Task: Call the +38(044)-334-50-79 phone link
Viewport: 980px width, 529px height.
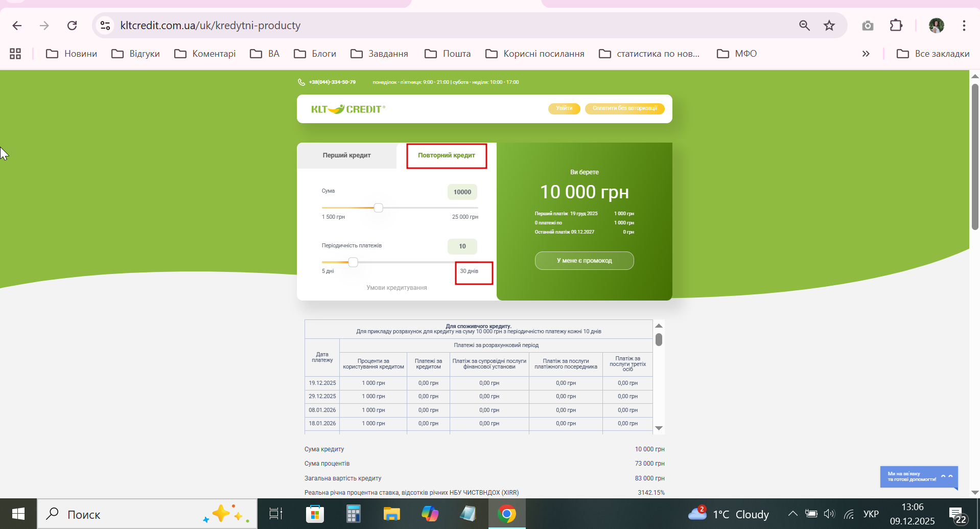Action: [332, 82]
